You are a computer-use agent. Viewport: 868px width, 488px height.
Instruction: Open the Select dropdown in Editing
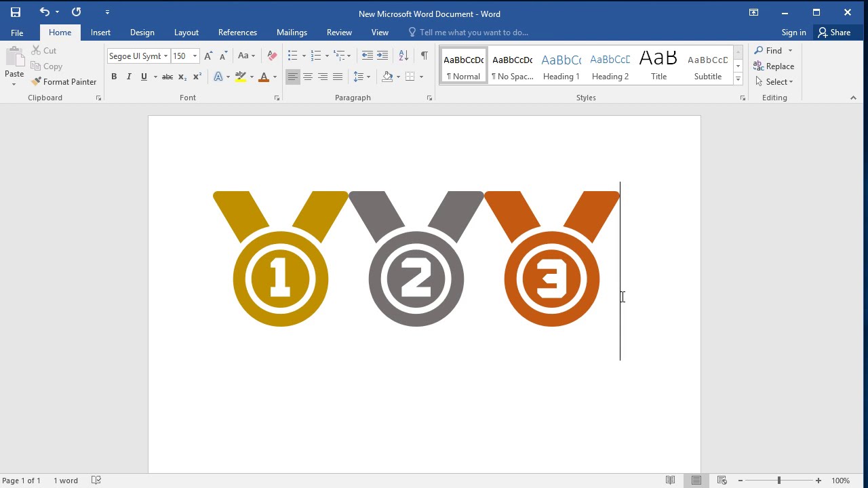[774, 82]
